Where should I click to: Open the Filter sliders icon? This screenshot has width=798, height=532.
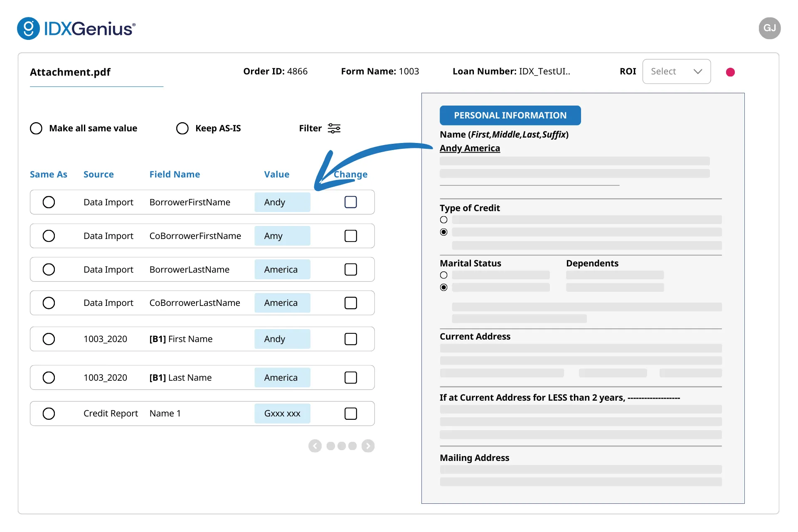coord(334,128)
